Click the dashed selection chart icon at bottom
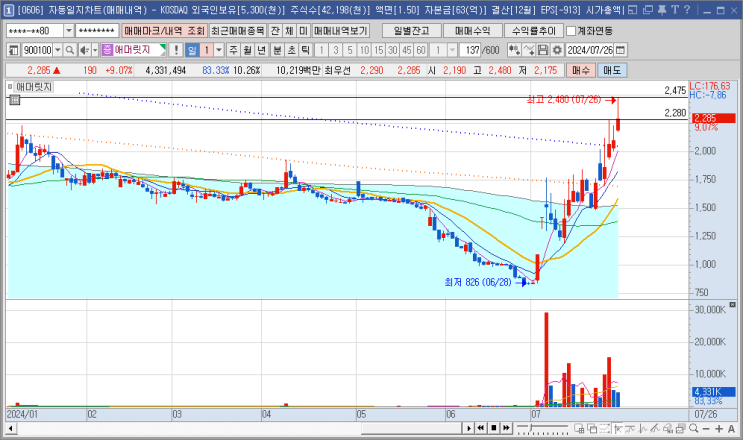The height and width of the screenshot is (440, 743). click(605, 429)
